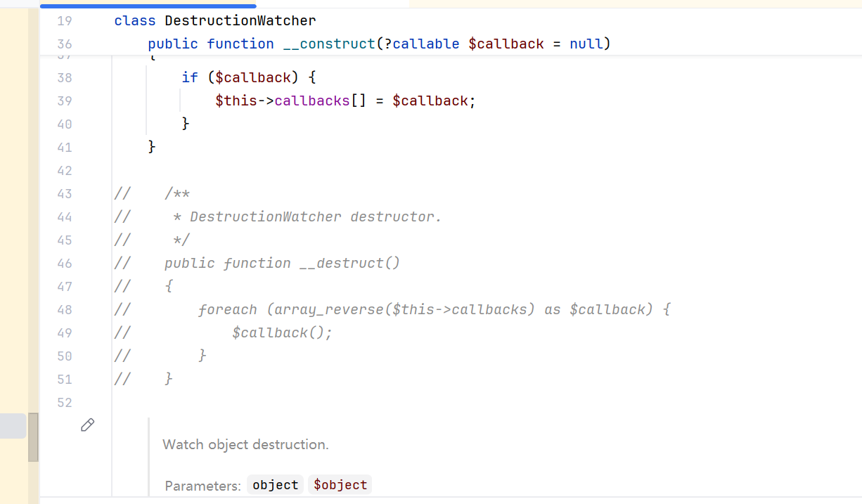Click 'null' default value in constructor signature
Image resolution: width=862 pixels, height=504 pixels.
coord(586,44)
